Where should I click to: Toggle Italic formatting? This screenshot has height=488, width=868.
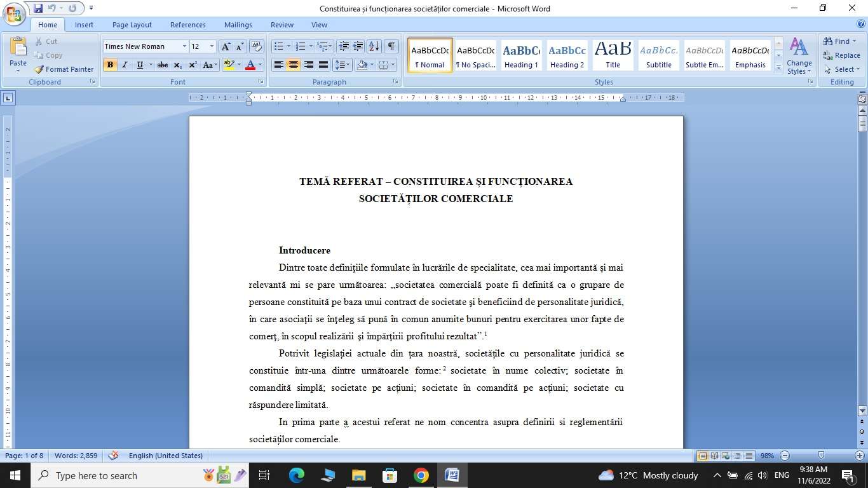pos(125,65)
